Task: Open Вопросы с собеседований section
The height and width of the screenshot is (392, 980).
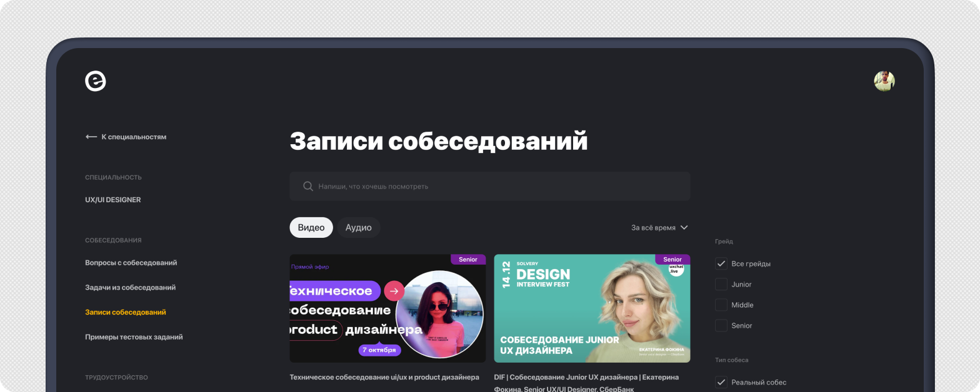Action: (131, 263)
